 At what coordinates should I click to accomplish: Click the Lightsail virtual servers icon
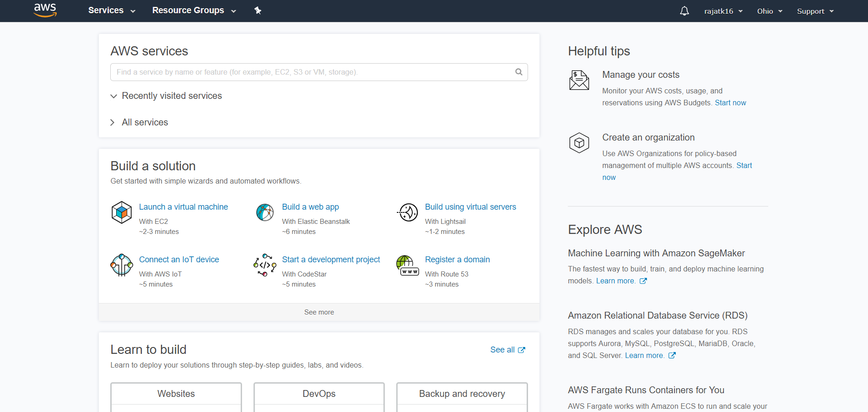coord(408,212)
